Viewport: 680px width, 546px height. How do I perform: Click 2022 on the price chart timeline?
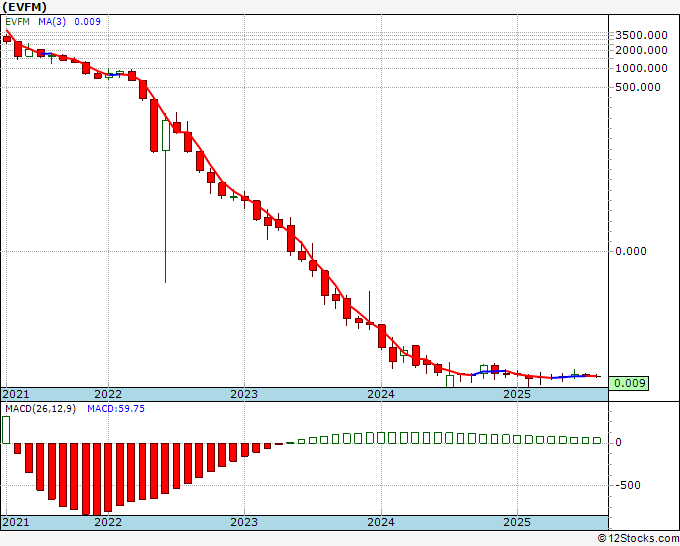[108, 394]
